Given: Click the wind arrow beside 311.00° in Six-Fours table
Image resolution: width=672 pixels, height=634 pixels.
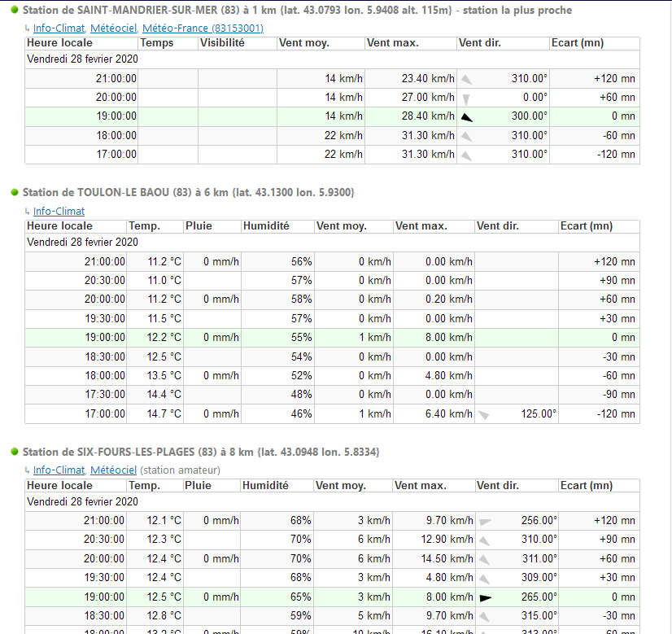Looking at the screenshot, I should pos(484,559).
